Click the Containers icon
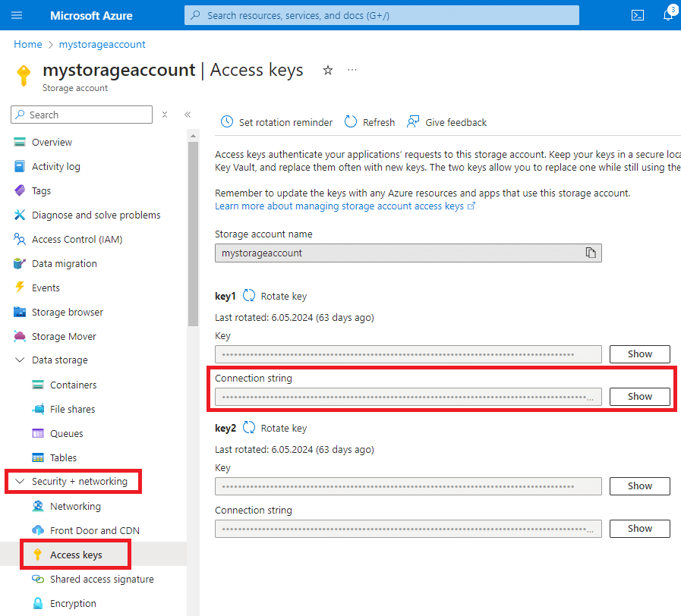The image size is (681, 616). (38, 385)
